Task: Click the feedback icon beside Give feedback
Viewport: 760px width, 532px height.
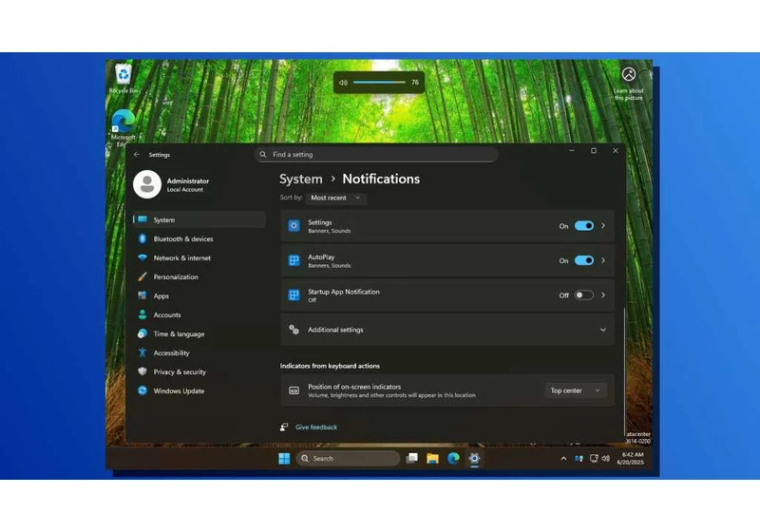Action: 284,427
